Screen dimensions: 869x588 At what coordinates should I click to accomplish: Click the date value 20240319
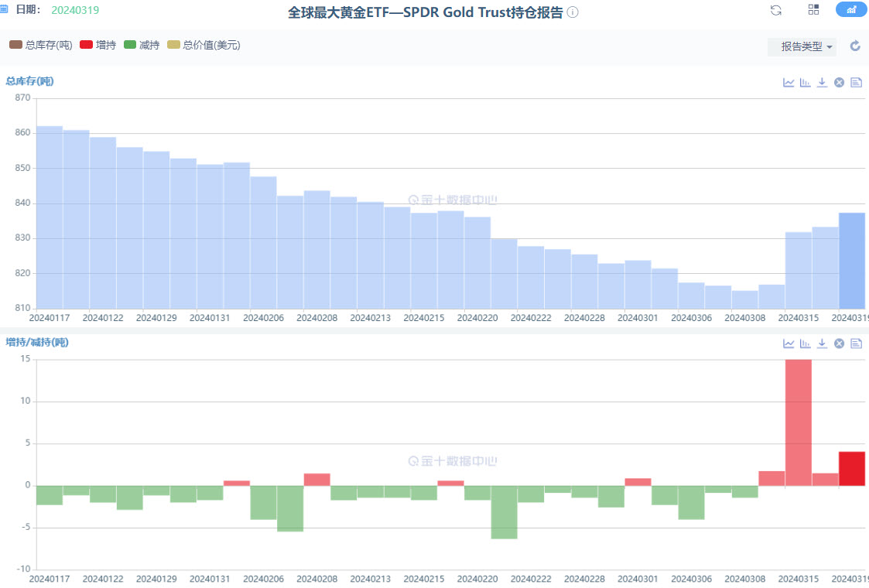coord(75,10)
